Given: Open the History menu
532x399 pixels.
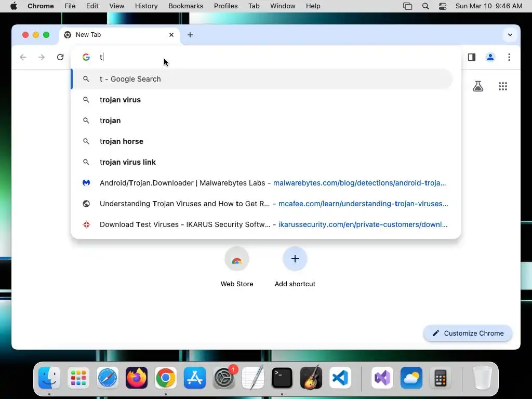Looking at the screenshot, I should coord(146,6).
